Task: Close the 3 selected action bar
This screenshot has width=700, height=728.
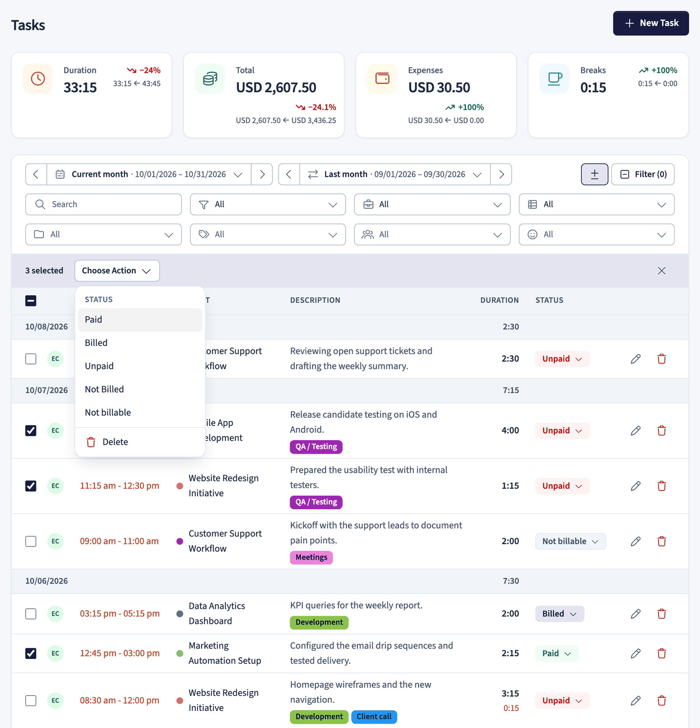Action: [x=661, y=271]
